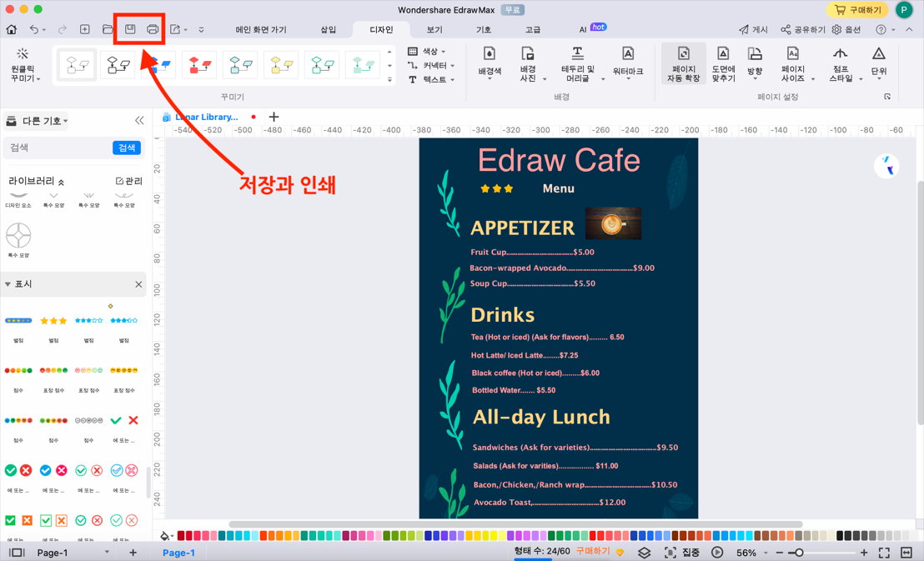
Task: Create a new document with plus icon
Action: point(85,29)
